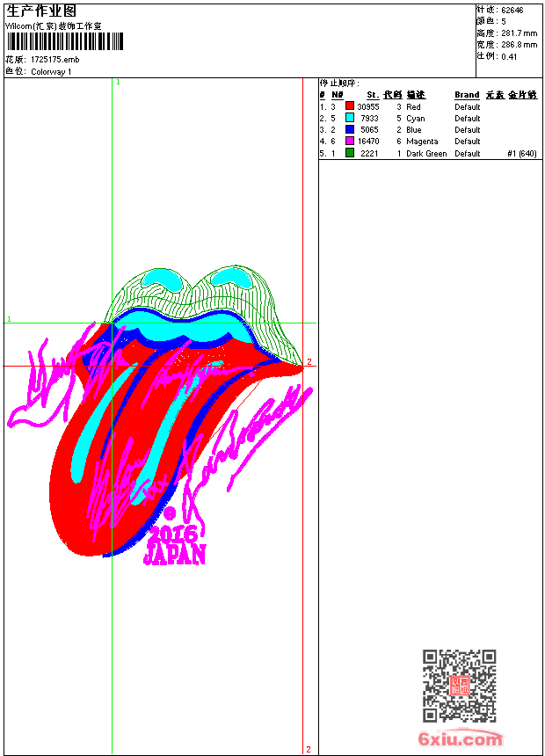Click the red color swatch in row 1
Viewport: 545px width, 756px height.
coord(350,106)
